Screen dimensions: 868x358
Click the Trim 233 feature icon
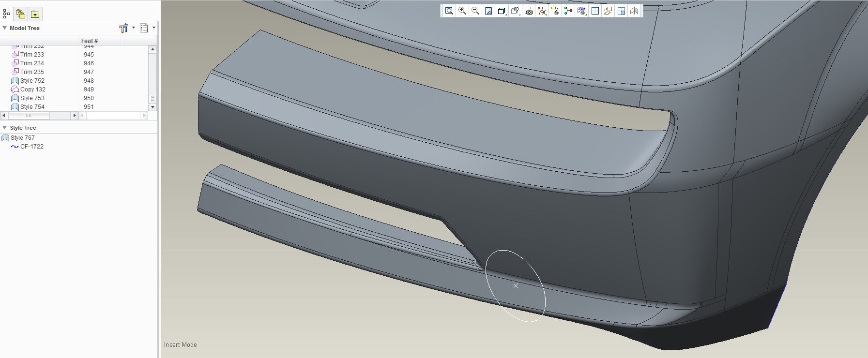pyautogui.click(x=15, y=54)
